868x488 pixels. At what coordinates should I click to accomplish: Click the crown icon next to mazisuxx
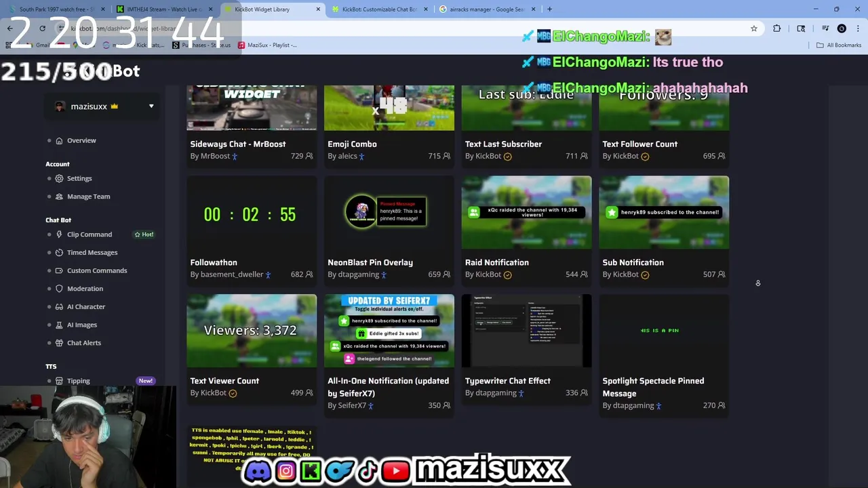pos(114,106)
